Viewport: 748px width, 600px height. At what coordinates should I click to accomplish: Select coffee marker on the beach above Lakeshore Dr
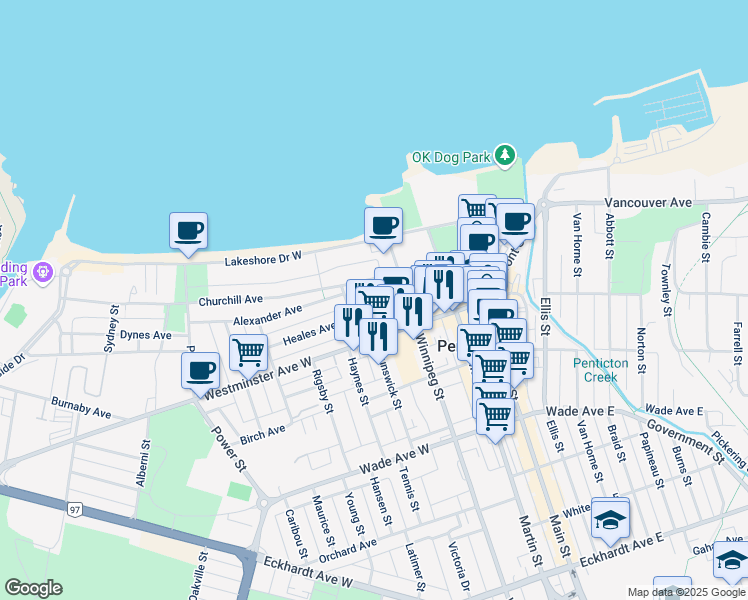tap(382, 226)
